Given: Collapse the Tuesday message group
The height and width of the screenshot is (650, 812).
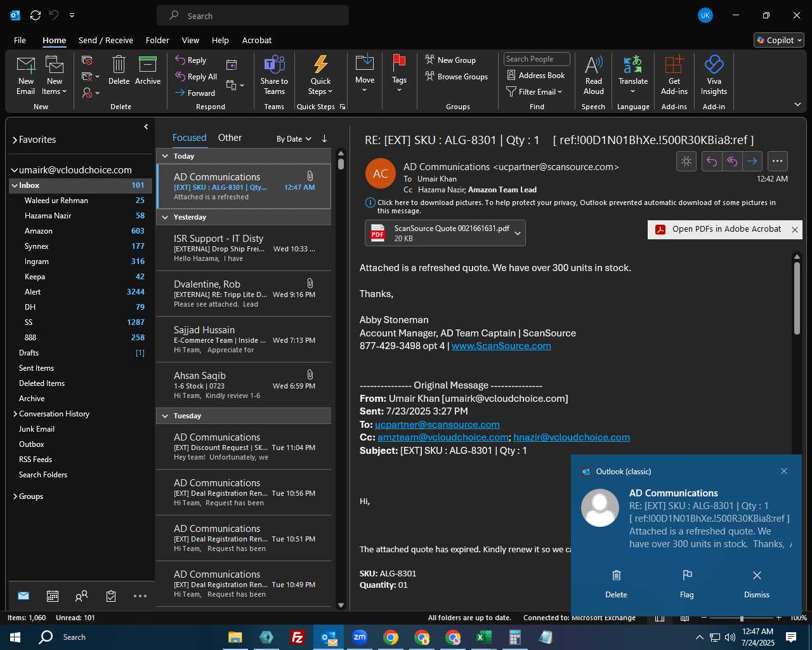Looking at the screenshot, I should pos(165,416).
